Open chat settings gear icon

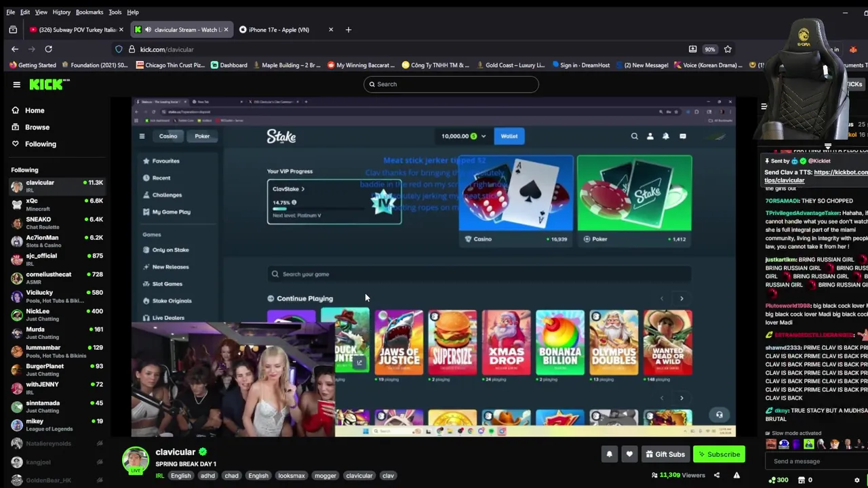pyautogui.click(x=857, y=480)
